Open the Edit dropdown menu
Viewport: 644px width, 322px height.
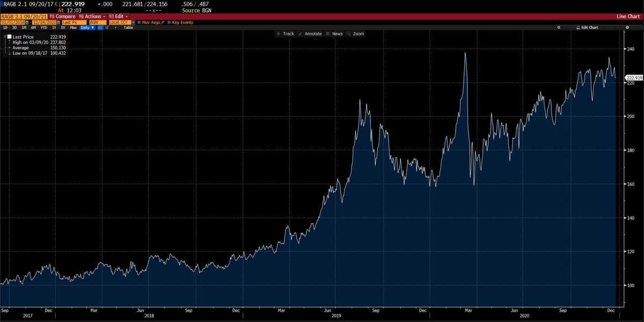pyautogui.click(x=118, y=17)
